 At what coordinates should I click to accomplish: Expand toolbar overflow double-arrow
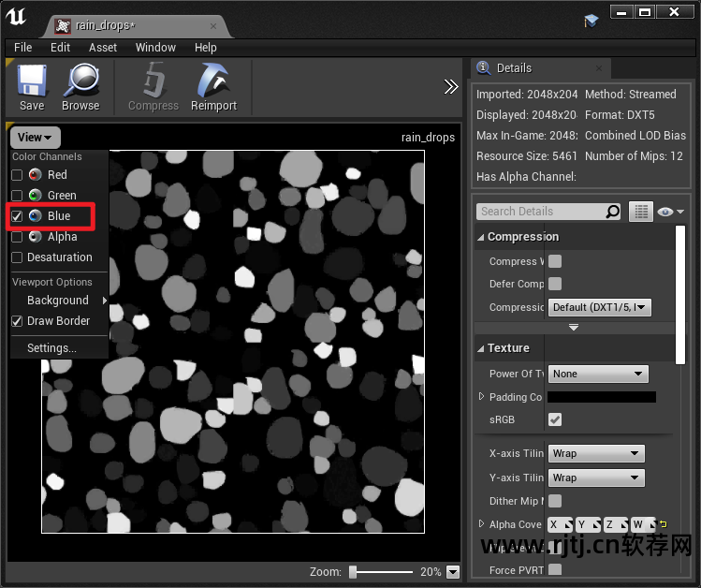[x=451, y=86]
